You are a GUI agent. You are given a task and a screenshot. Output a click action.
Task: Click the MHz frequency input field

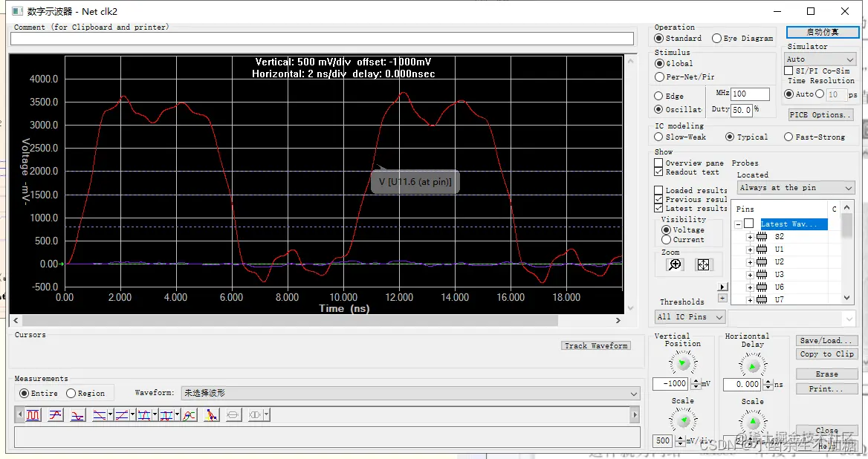(750, 94)
